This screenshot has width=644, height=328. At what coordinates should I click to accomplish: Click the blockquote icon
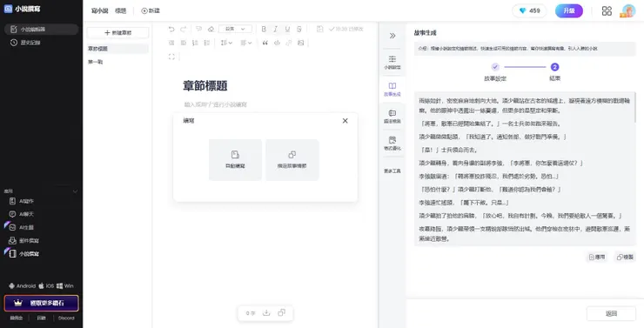coord(265,43)
